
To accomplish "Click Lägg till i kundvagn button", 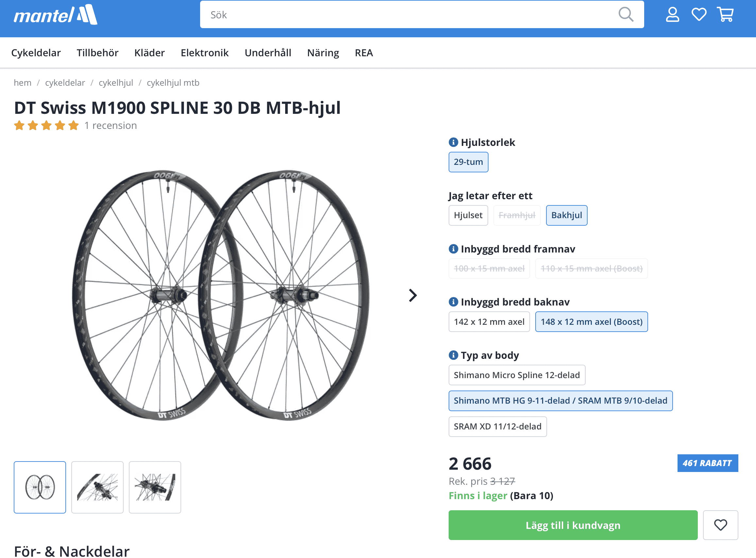I will 573,525.
